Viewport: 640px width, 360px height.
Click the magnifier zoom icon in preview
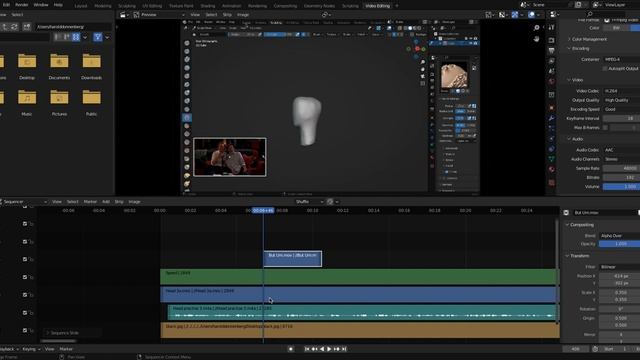(x=536, y=28)
